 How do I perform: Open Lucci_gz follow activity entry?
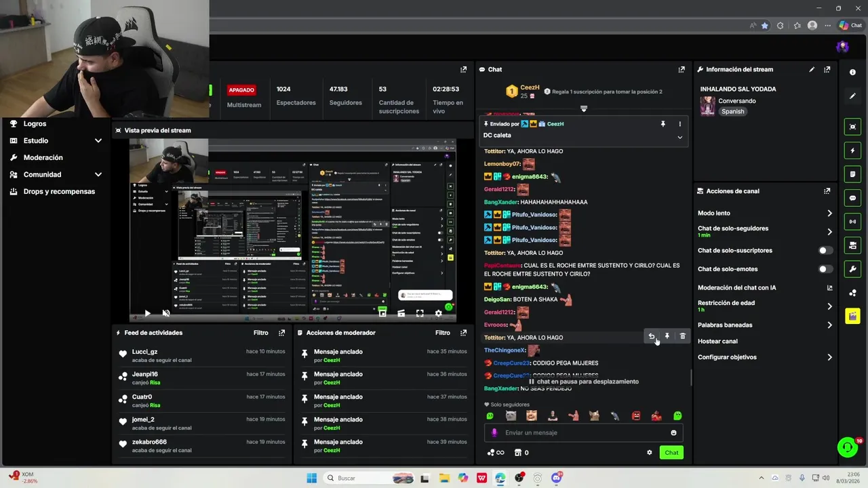tap(202, 356)
